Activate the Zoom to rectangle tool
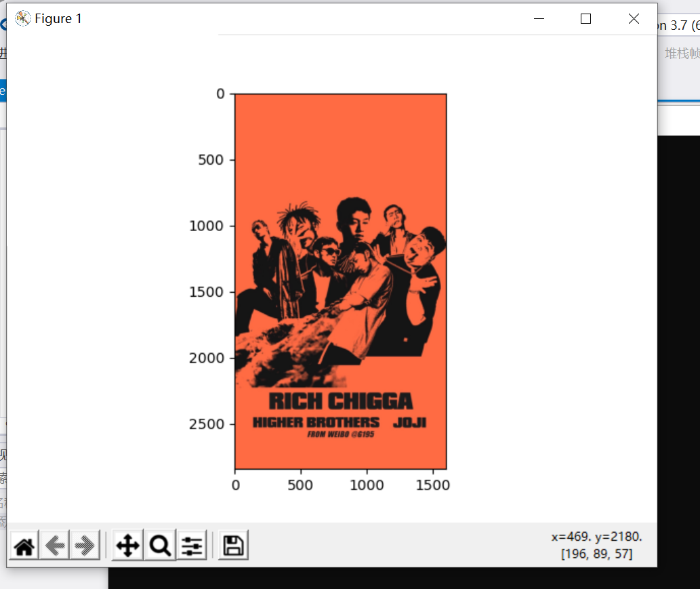The image size is (700, 589). pos(160,545)
